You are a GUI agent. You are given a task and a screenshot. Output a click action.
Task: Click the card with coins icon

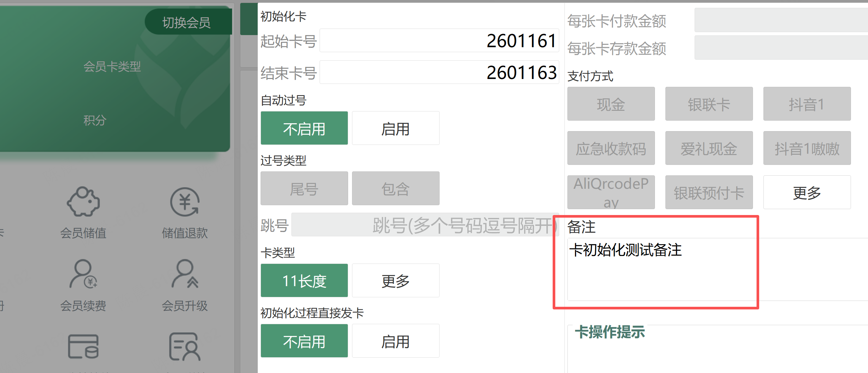[x=83, y=346]
